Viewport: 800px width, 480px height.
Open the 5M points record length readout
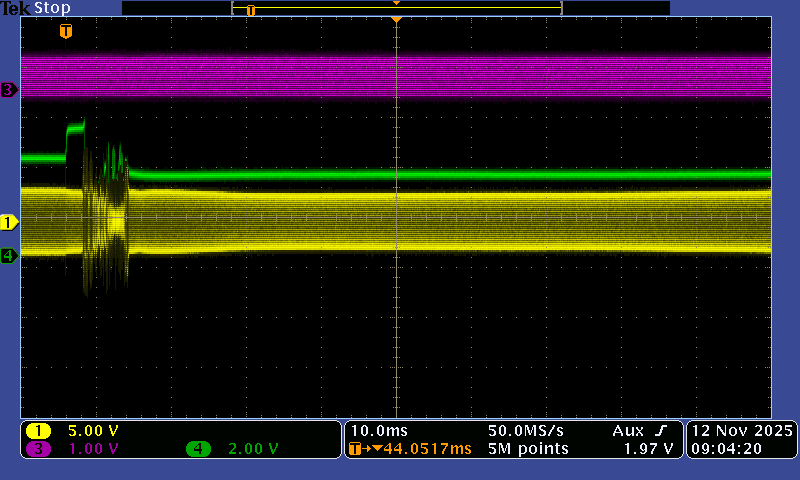coord(528,449)
